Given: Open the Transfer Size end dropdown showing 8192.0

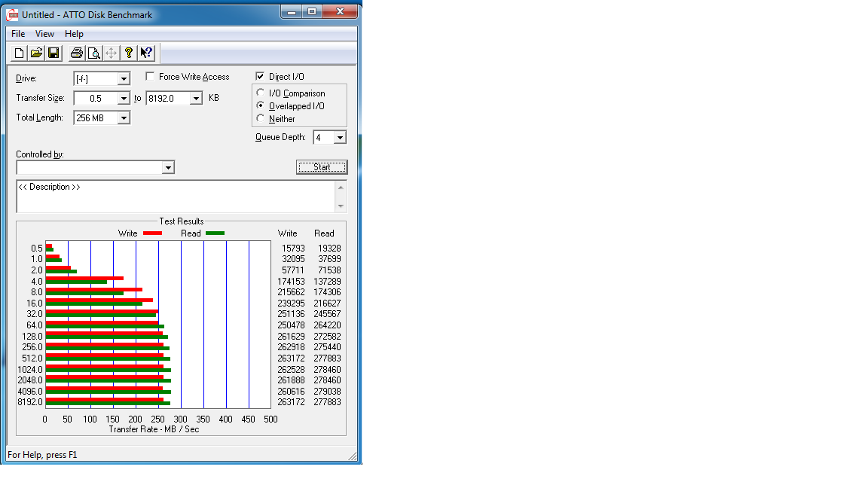Looking at the screenshot, I should click(196, 99).
